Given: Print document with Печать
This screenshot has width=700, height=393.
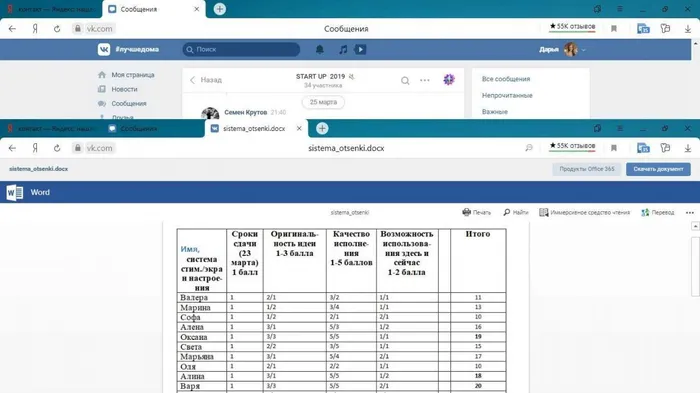Looking at the screenshot, I should coord(476,212).
